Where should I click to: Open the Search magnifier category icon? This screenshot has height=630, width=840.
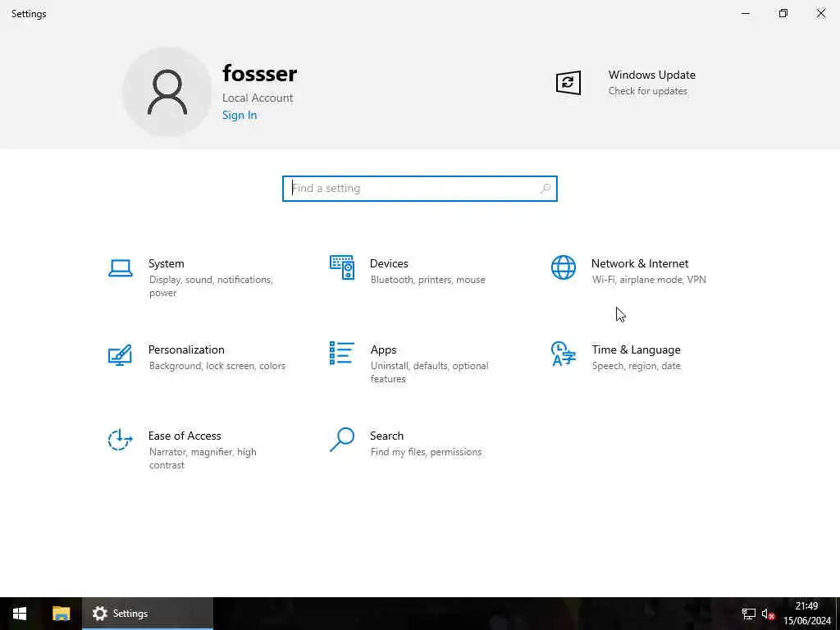[342, 440]
